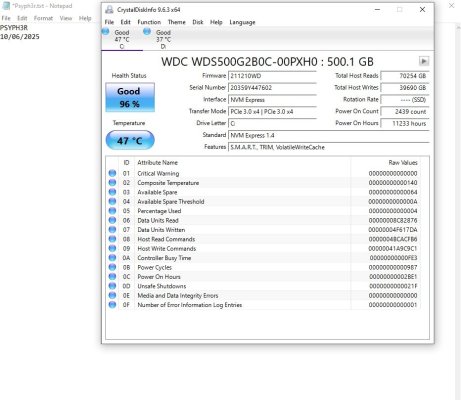Screen dimensions: 461x400
Task: Open Notepad View menu
Action: click(x=66, y=18)
